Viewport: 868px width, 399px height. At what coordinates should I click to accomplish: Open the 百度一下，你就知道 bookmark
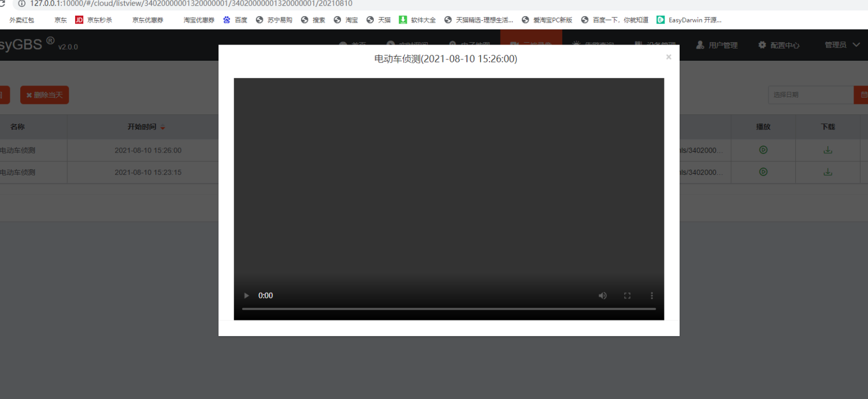tap(614, 20)
